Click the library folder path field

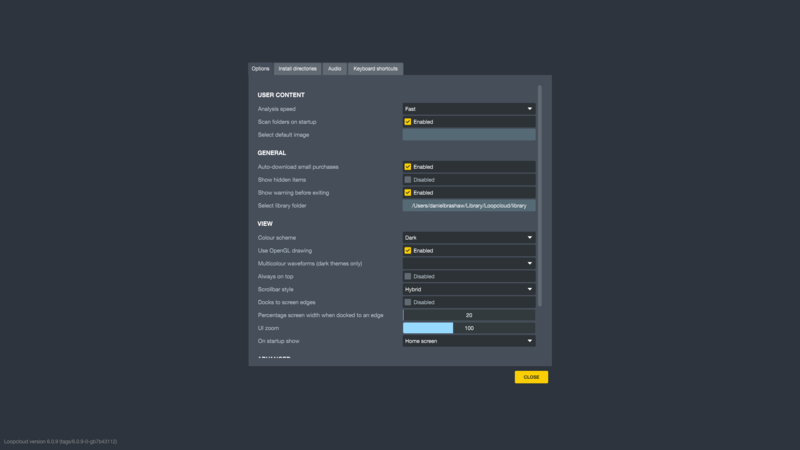469,206
